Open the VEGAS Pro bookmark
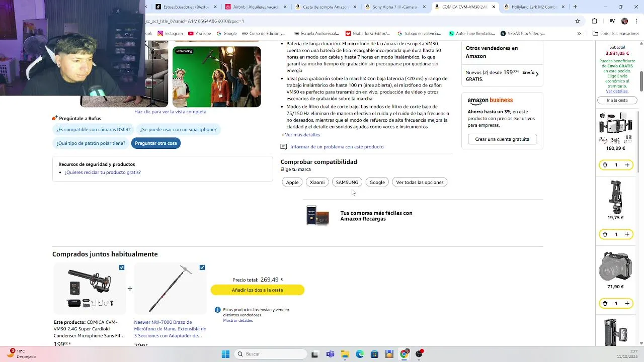The height and width of the screenshot is (362, 644). pos(523,34)
